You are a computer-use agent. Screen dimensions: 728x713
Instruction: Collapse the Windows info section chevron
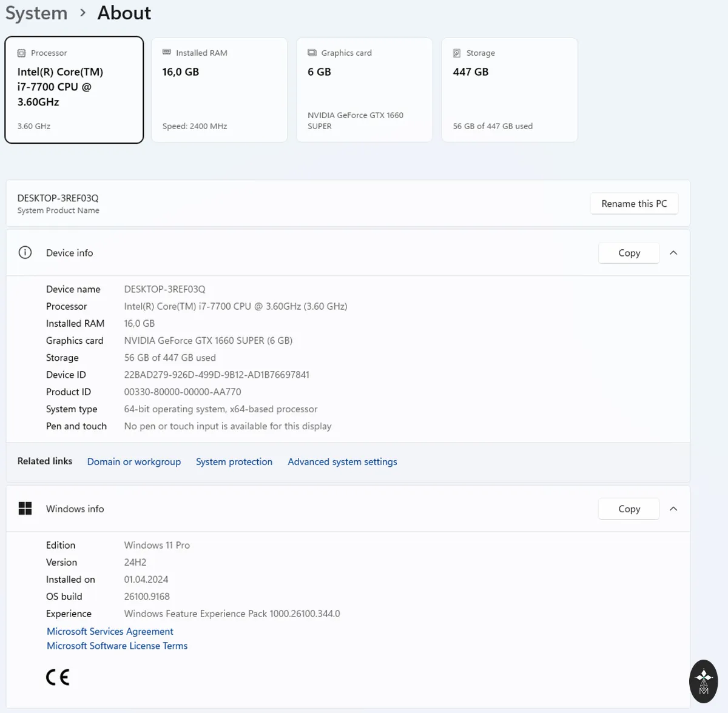click(x=673, y=509)
